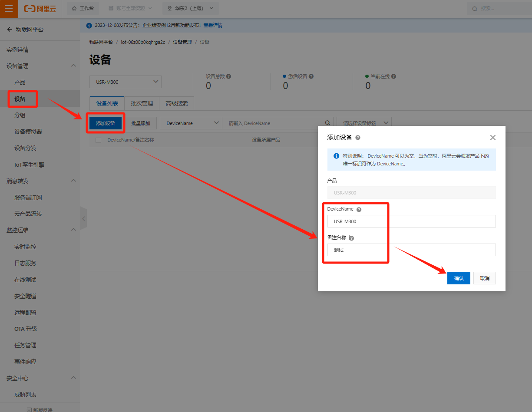
Task: Click the Alibaba Cloud logo
Action: (x=40, y=9)
